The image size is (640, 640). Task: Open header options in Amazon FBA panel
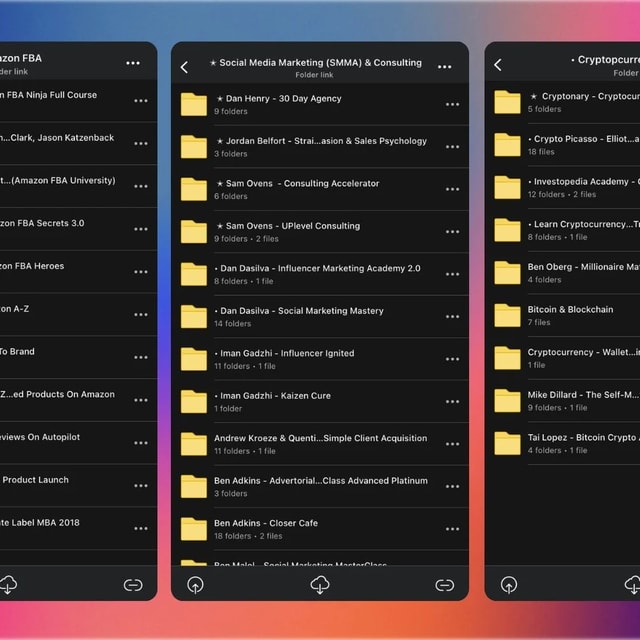tap(133, 63)
